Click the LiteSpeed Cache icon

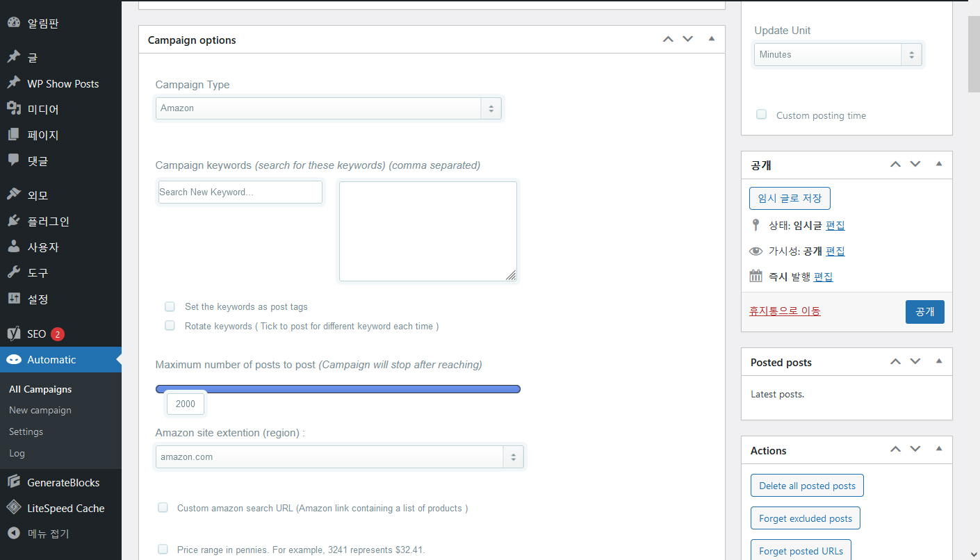(13, 508)
